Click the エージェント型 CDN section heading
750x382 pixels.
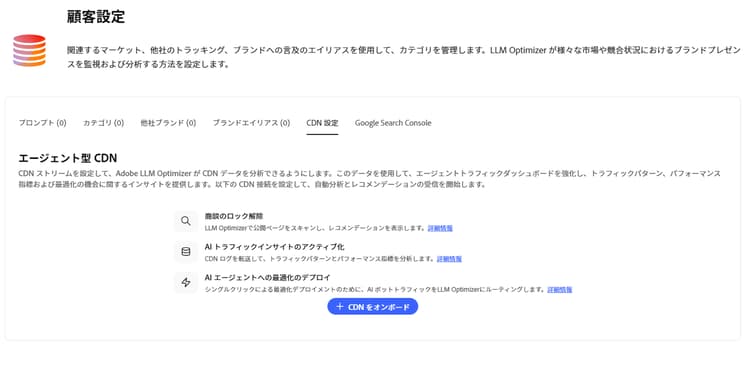pyautogui.click(x=68, y=158)
